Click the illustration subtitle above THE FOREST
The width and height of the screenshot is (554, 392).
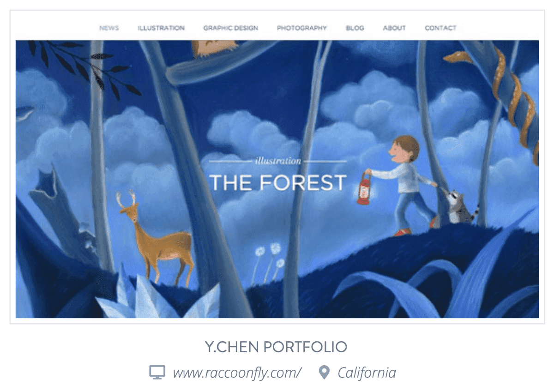point(278,161)
